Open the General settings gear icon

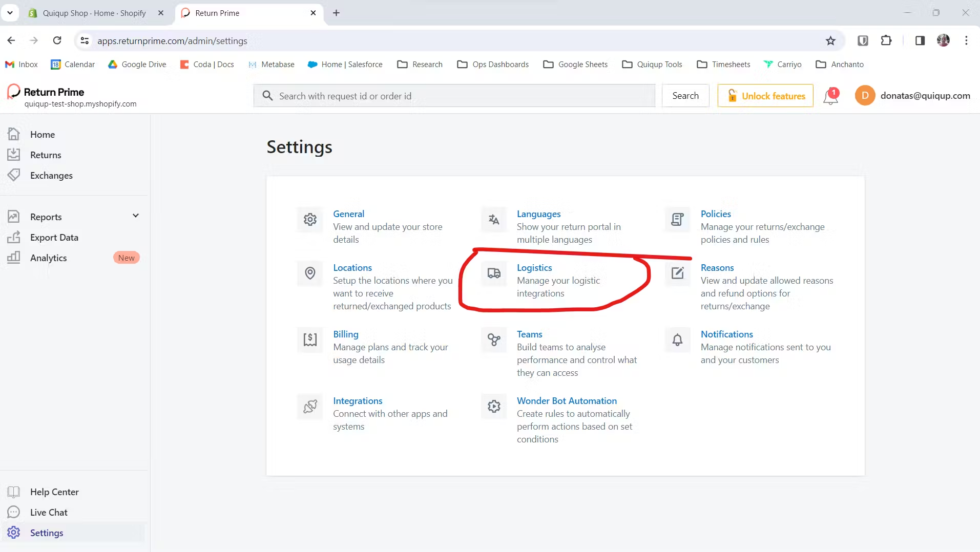310,220
